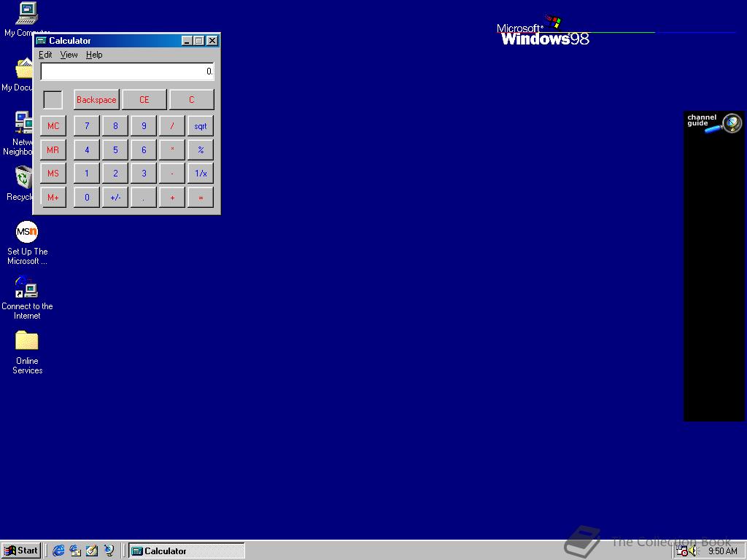This screenshot has width=747, height=560.
Task: Click the View Channels Quick Launch icon
Action: pyautogui.click(x=109, y=551)
